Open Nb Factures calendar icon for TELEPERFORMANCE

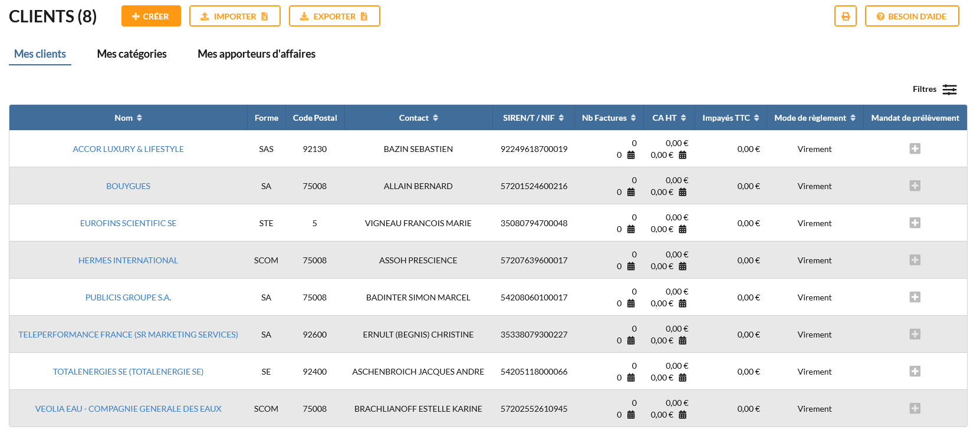pos(631,340)
